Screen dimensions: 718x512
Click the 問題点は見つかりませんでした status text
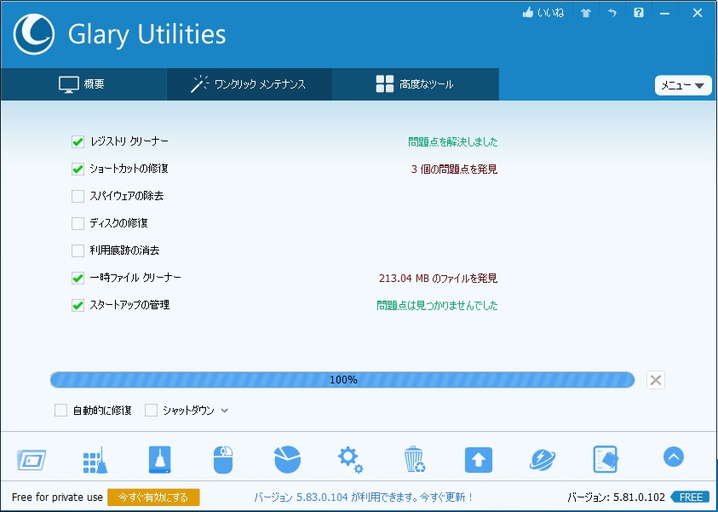pos(437,305)
